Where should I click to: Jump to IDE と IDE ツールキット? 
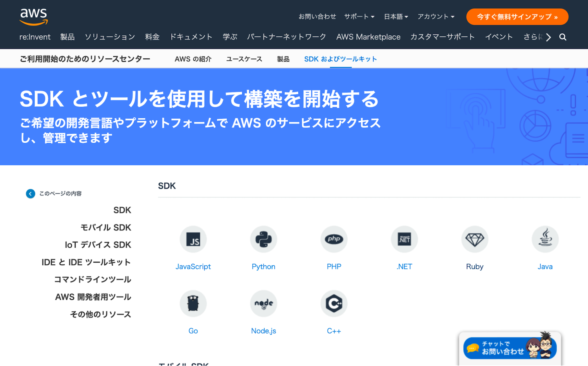click(86, 262)
